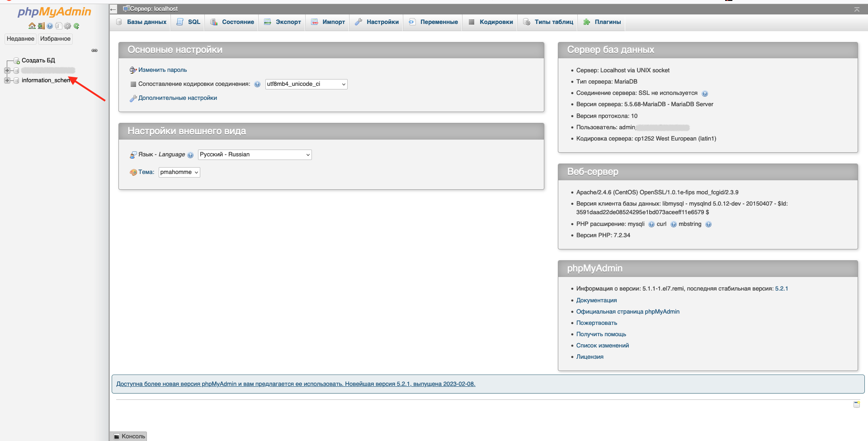
Task: Open the connection collation dropdown utf8mb4_unicode_ci
Action: [306, 84]
